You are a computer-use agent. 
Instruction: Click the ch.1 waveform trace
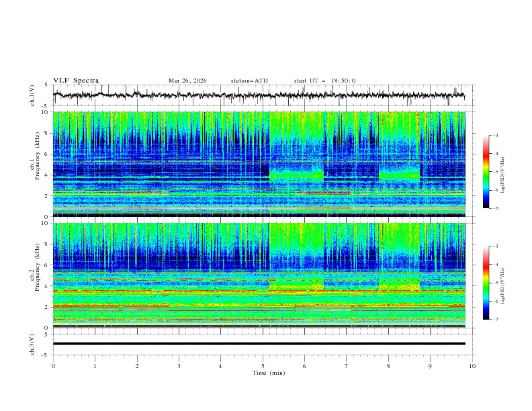click(x=259, y=95)
